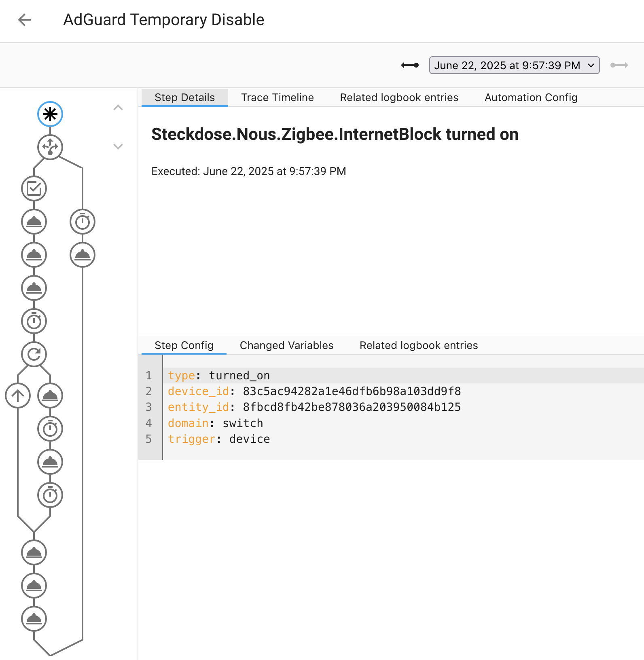Open the Trace Timeline tab
The width and height of the screenshot is (644, 660).
tap(278, 97)
